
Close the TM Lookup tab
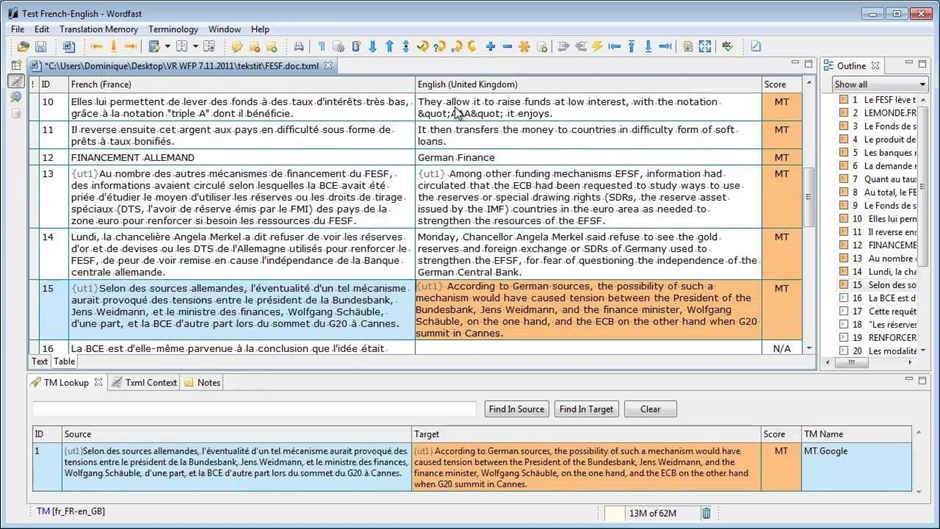tap(98, 382)
